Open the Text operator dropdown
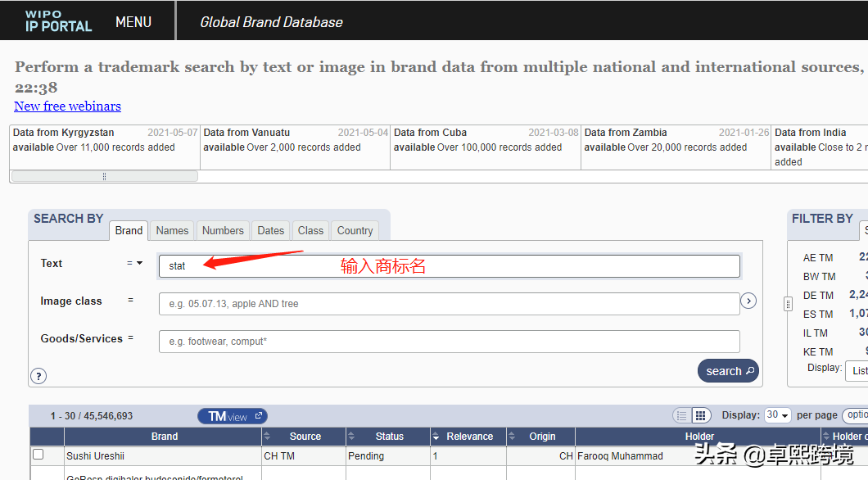The height and width of the screenshot is (480, 868). (135, 264)
